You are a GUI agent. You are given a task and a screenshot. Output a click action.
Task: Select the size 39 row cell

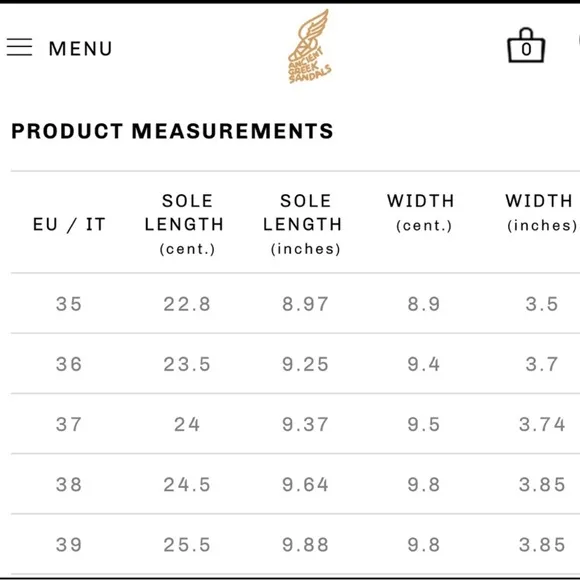69,545
